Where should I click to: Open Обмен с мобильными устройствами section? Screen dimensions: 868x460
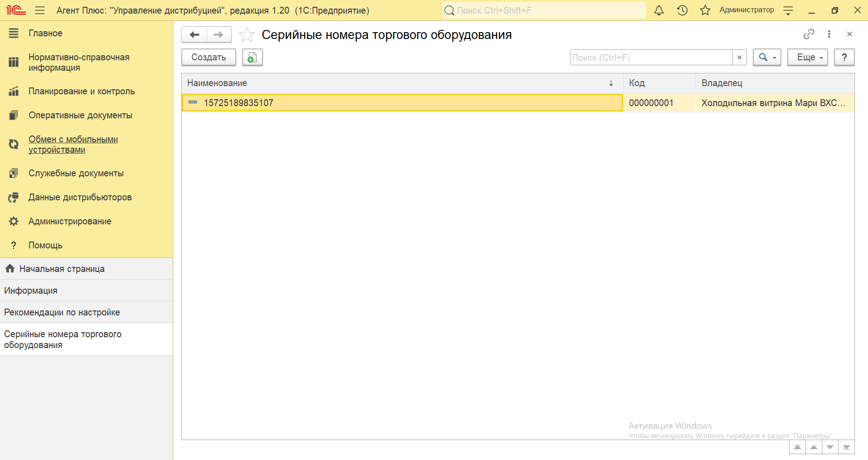[x=86, y=145]
